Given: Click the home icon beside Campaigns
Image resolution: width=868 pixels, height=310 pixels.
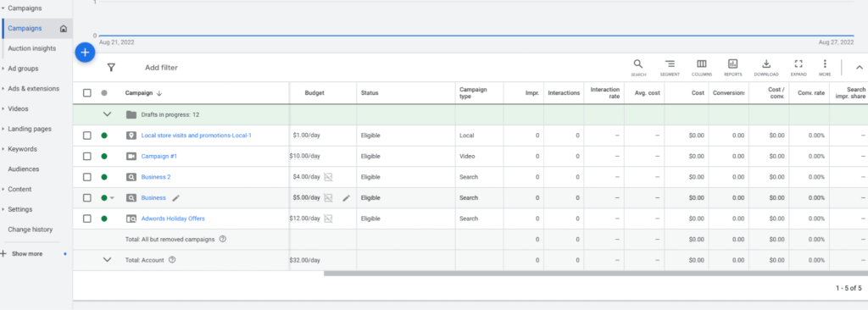Looking at the screenshot, I should coord(63,29).
